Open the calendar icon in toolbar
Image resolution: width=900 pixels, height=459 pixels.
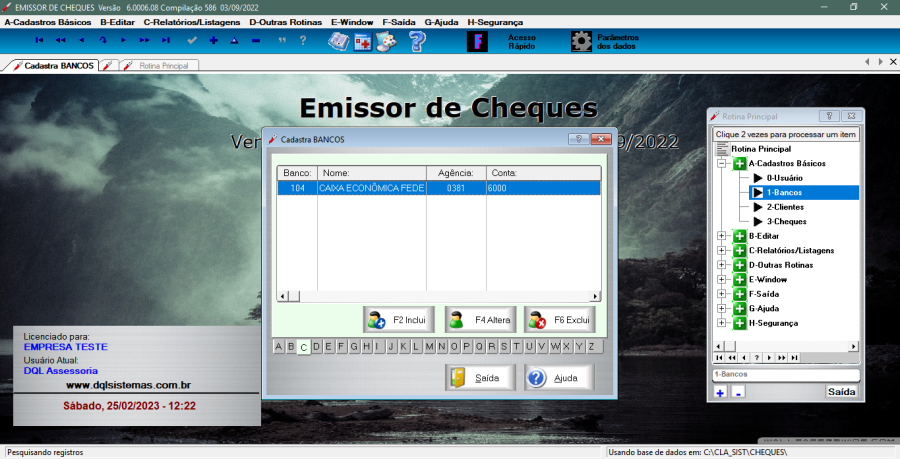click(x=362, y=41)
